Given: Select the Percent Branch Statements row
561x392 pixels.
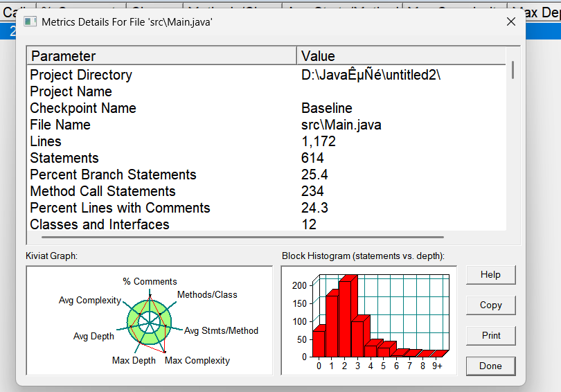Looking at the screenshot, I should coord(267,175).
